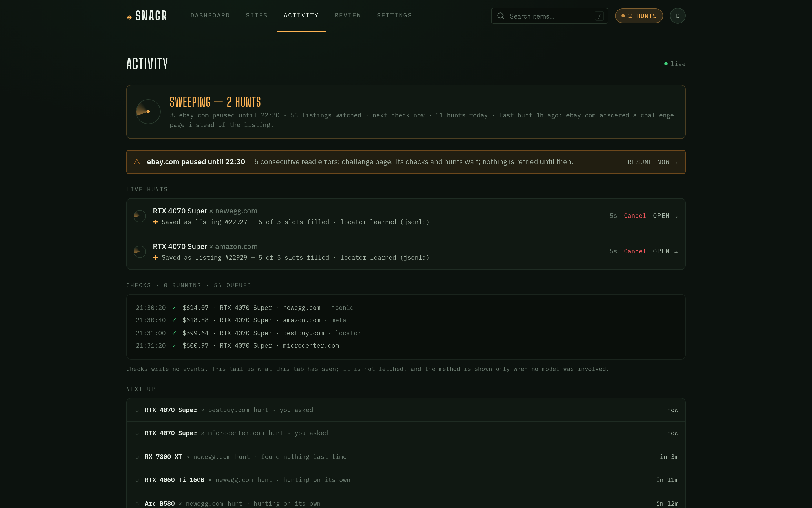The image size is (812, 508).
Task: Click the warning triangle in ebay.com paused banner
Action: (x=137, y=162)
